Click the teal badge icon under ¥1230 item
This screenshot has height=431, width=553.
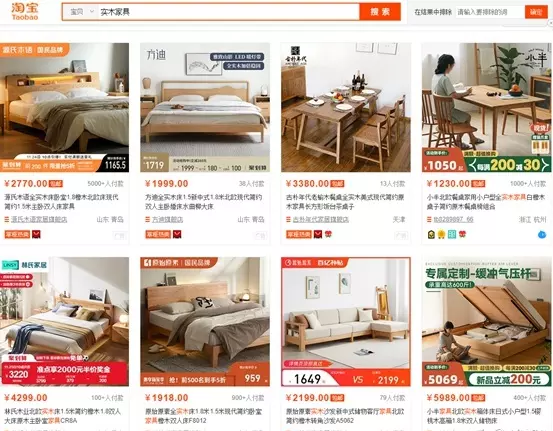pyautogui.click(x=452, y=235)
